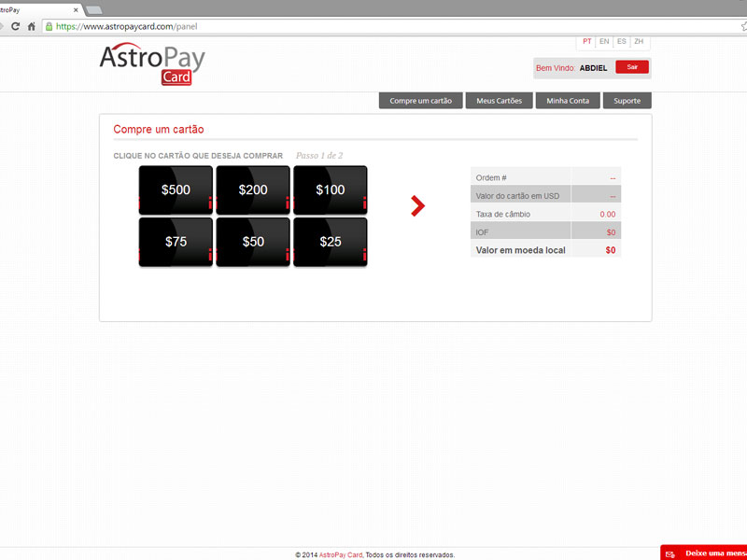747x560 pixels.
Task: Open the AstroPay Card footer link
Action: [341, 552]
